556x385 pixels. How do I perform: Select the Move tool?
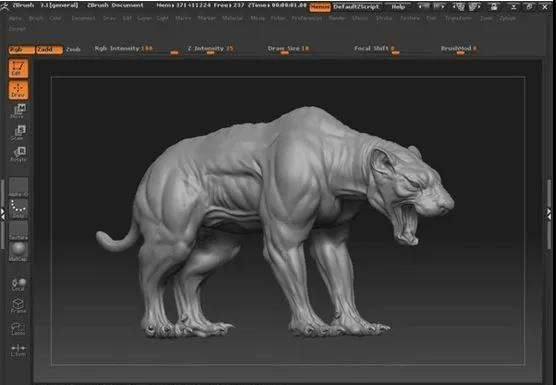click(18, 111)
